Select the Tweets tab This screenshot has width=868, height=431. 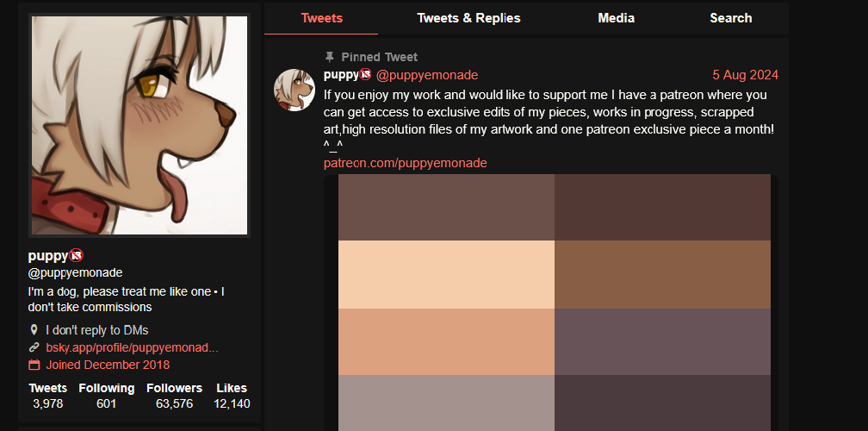pos(322,18)
